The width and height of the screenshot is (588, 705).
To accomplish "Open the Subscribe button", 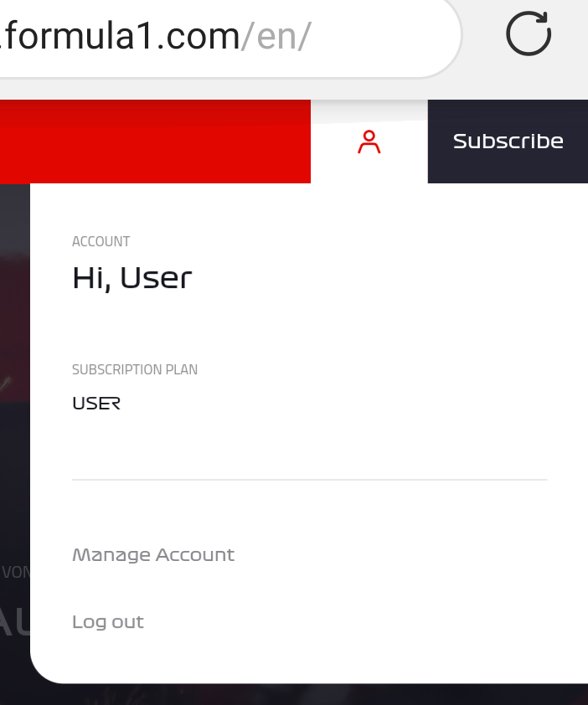I will pyautogui.click(x=508, y=142).
